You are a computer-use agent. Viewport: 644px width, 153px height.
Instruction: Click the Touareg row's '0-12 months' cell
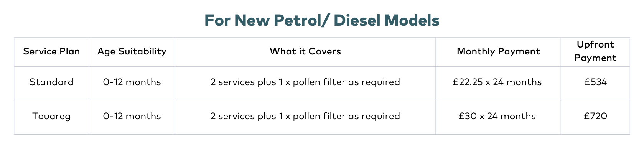[132, 116]
